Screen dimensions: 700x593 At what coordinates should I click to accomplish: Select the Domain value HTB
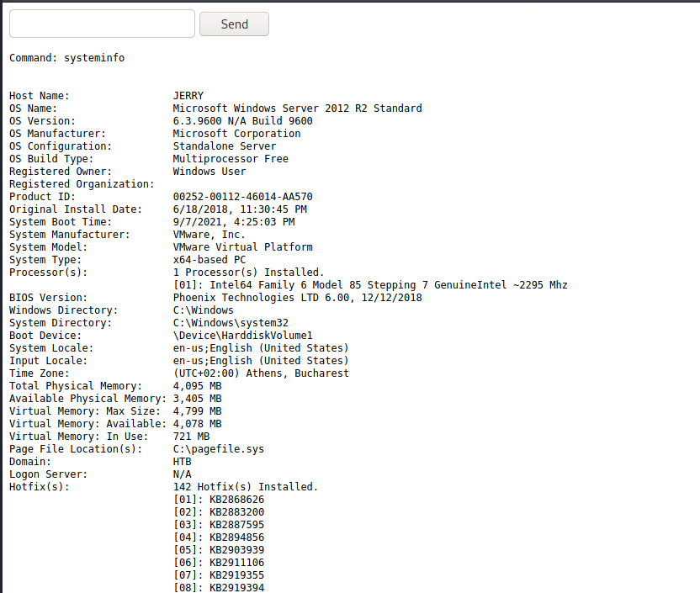pyautogui.click(x=182, y=462)
